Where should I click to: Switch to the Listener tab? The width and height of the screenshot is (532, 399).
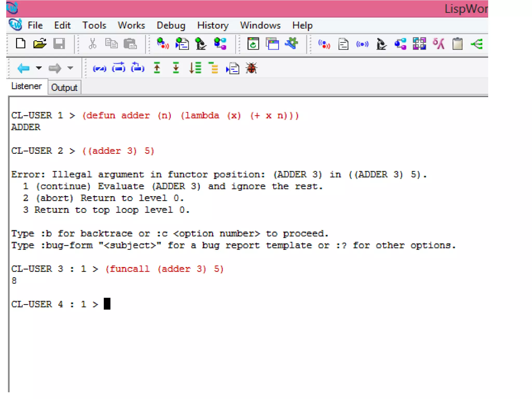coord(26,86)
